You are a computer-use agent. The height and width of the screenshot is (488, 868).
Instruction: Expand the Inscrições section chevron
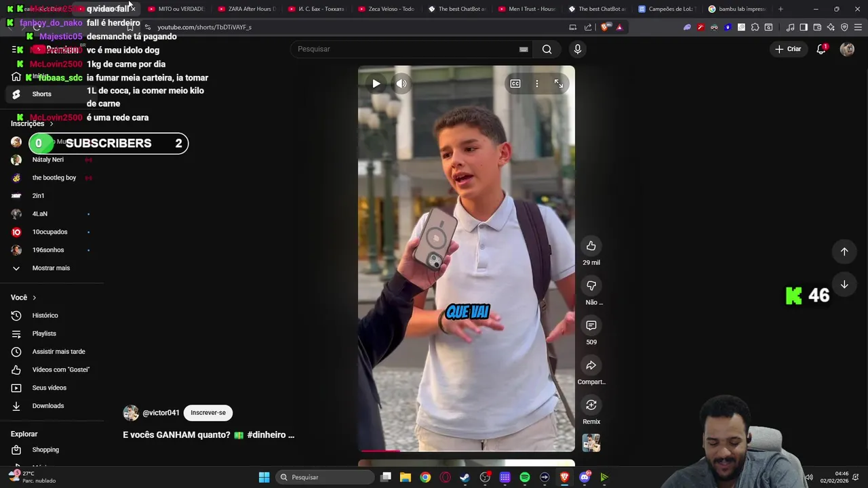(51, 124)
